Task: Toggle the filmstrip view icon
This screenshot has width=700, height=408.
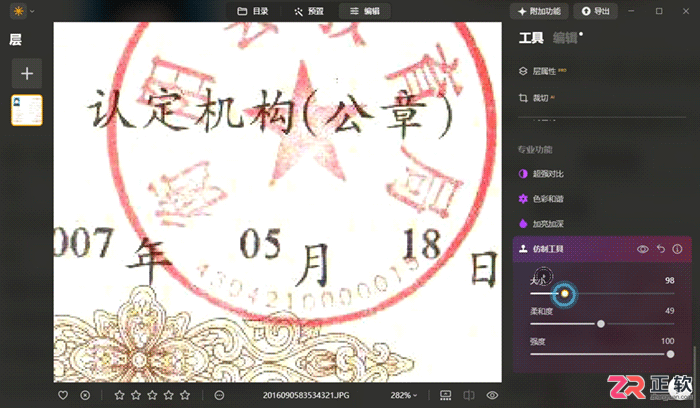Action: click(446, 395)
